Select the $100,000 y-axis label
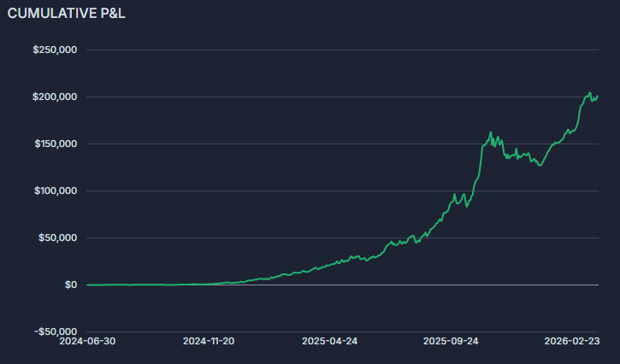The height and width of the screenshot is (364, 620). pos(56,191)
